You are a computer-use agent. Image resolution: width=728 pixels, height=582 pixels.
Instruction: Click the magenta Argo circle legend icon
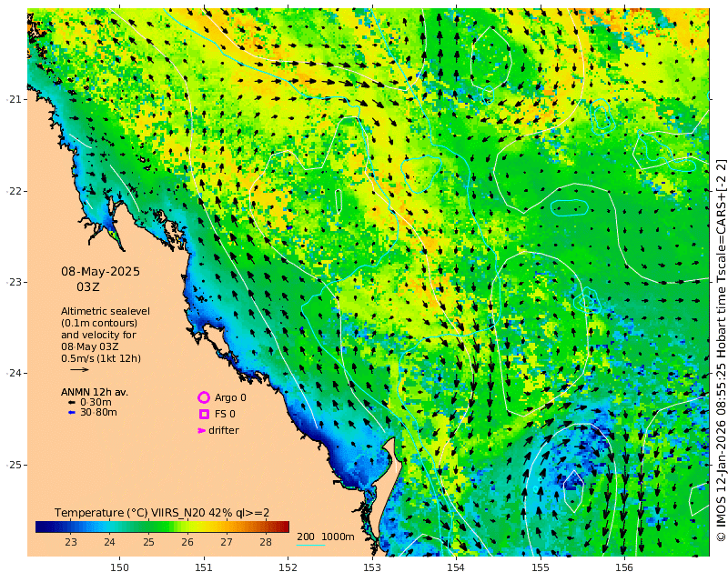203,397
